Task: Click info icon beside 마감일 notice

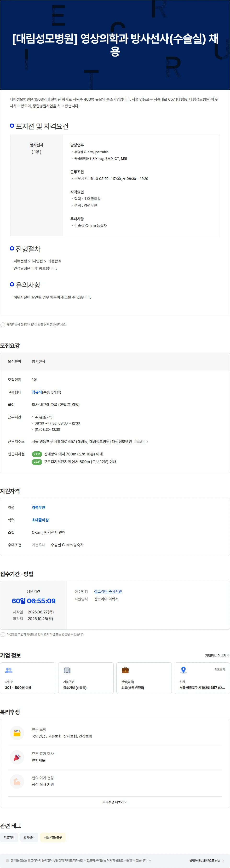Action: coord(3,634)
